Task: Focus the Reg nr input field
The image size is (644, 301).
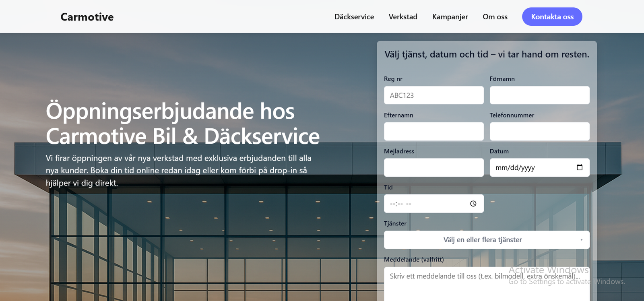Action: point(433,95)
